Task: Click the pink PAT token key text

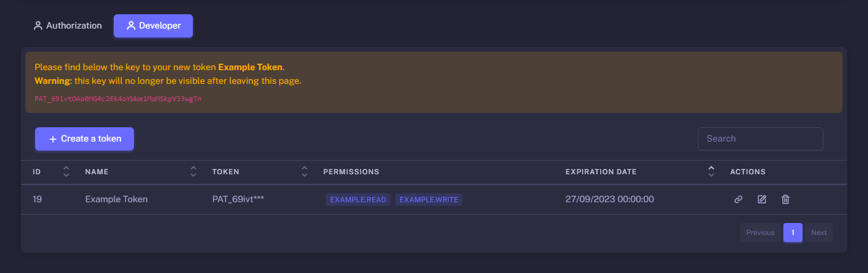Action: [118, 99]
